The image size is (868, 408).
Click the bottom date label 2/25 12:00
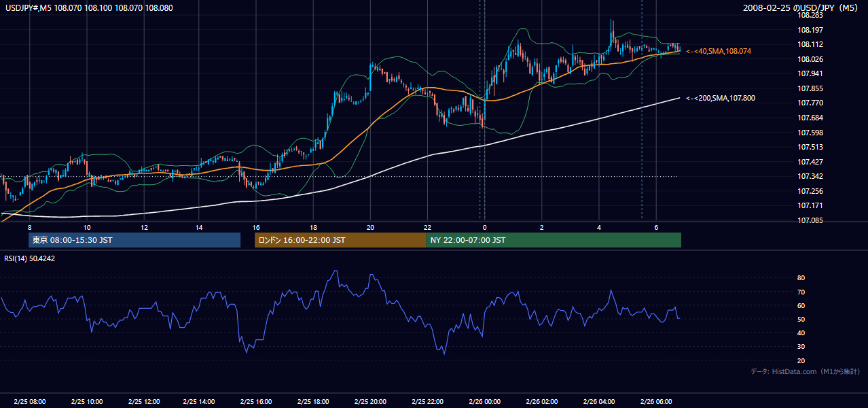(143, 402)
